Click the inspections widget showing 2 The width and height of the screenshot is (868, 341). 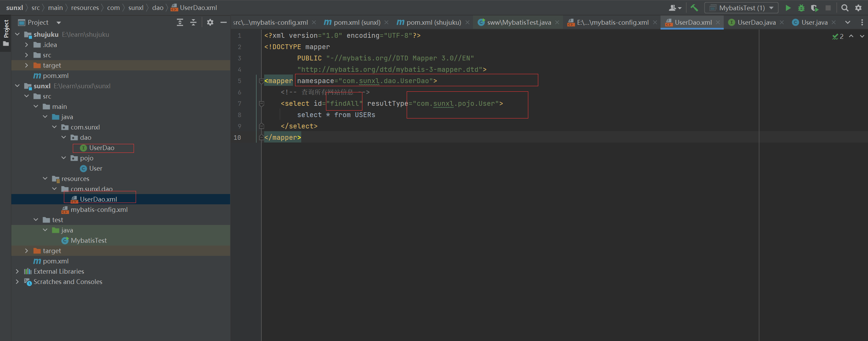[x=838, y=36]
